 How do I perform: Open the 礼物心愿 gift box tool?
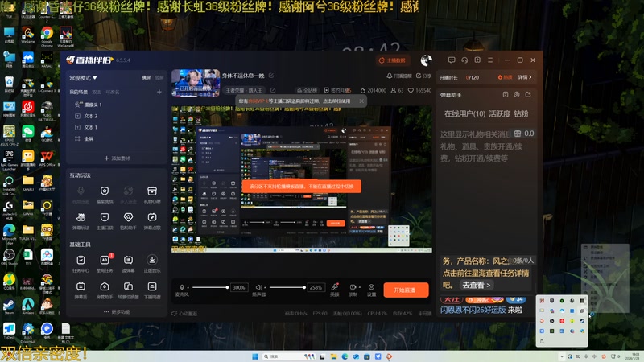[x=152, y=194]
